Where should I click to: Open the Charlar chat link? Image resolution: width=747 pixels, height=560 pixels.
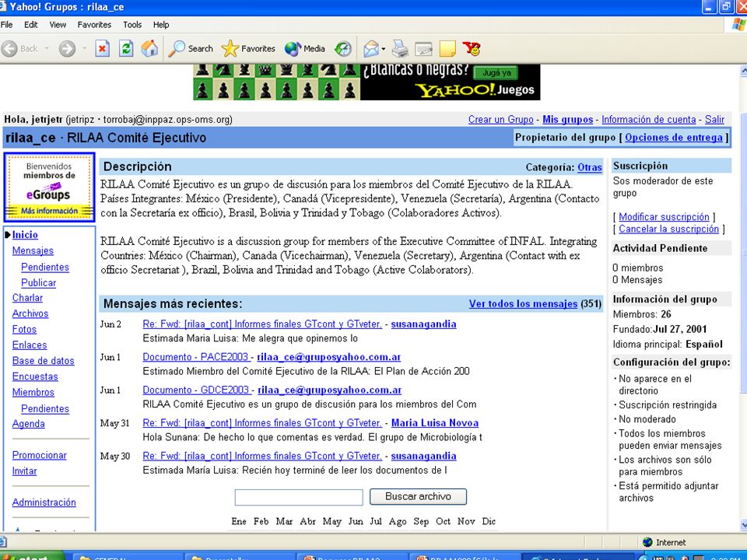27,298
